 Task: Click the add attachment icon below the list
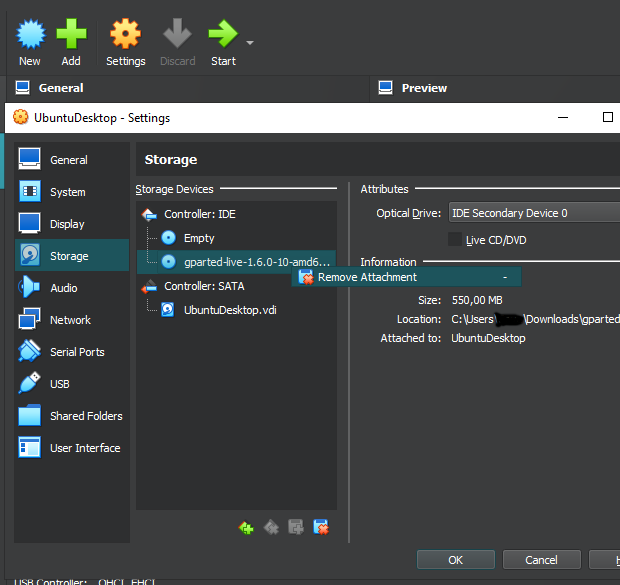(x=296, y=527)
